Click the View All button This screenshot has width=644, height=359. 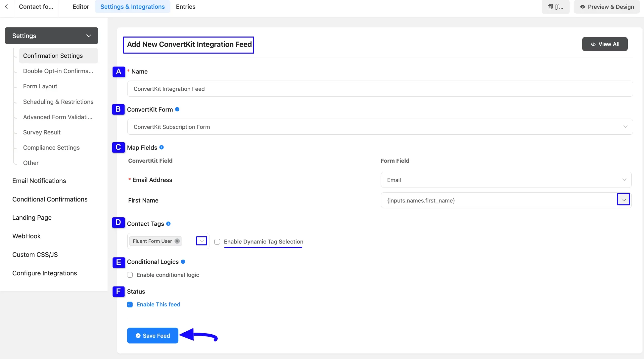605,44
